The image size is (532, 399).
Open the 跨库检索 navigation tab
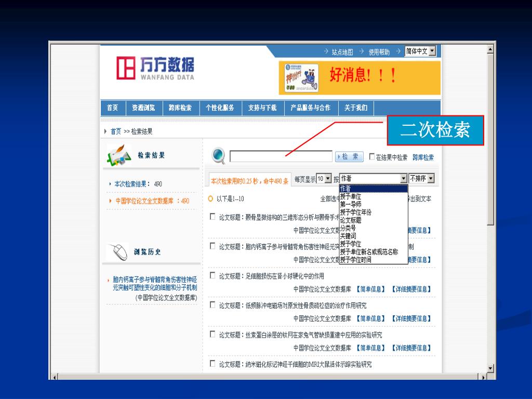(x=180, y=108)
